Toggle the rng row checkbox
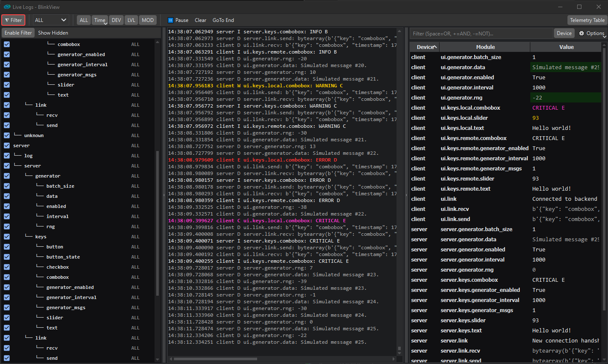Viewport: 608px width, 364px height. point(7,226)
